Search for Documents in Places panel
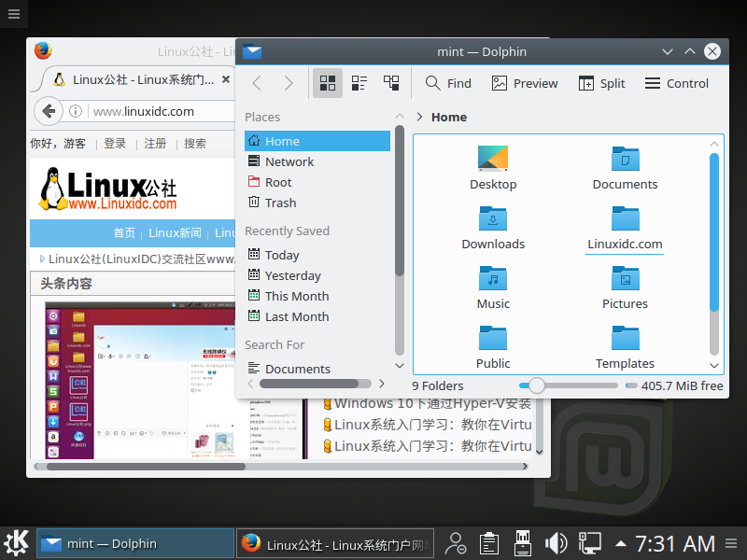The width and height of the screenshot is (747, 560). pyautogui.click(x=317, y=369)
